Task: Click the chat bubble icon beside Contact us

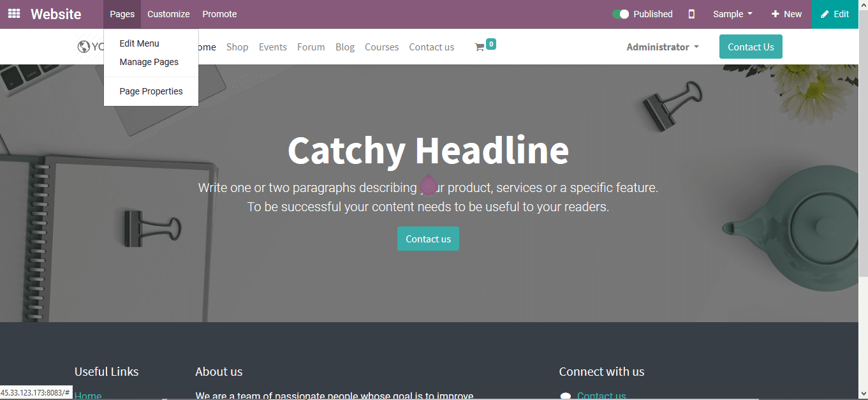Action: [566, 396]
